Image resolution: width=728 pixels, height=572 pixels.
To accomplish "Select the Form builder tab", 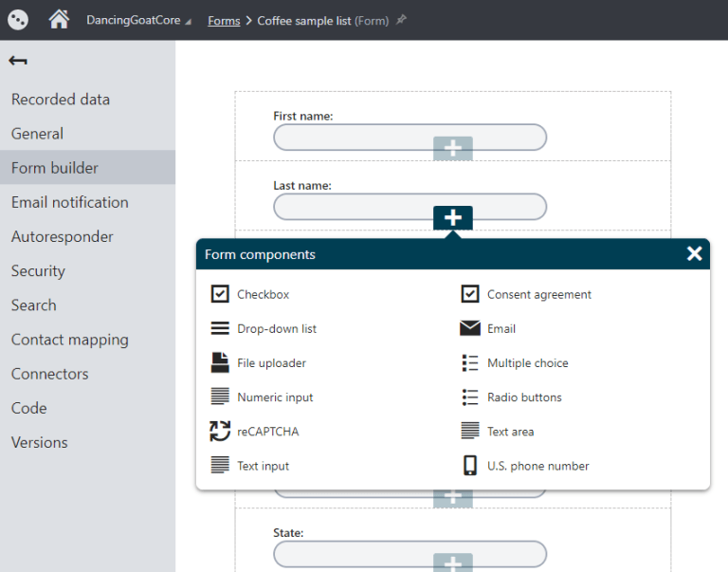I will point(88,168).
